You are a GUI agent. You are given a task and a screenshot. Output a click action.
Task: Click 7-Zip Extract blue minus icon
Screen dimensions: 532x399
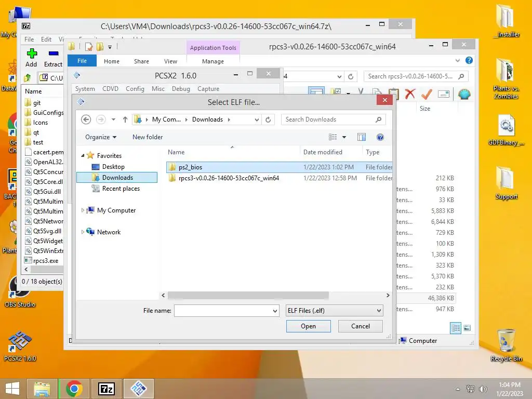pyautogui.click(x=54, y=54)
